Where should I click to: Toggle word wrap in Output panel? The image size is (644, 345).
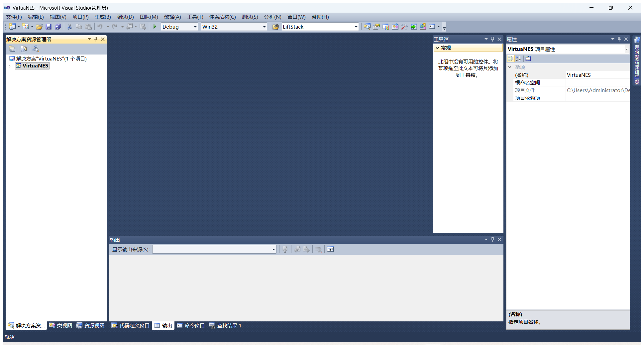pos(330,249)
